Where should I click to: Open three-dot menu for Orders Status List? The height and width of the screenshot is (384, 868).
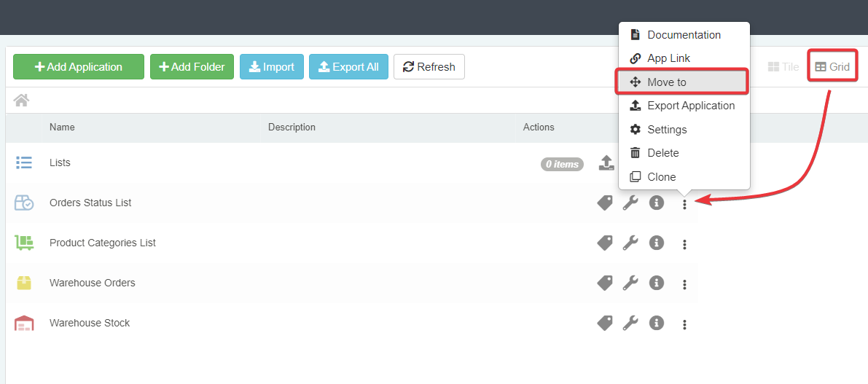pyautogui.click(x=684, y=204)
